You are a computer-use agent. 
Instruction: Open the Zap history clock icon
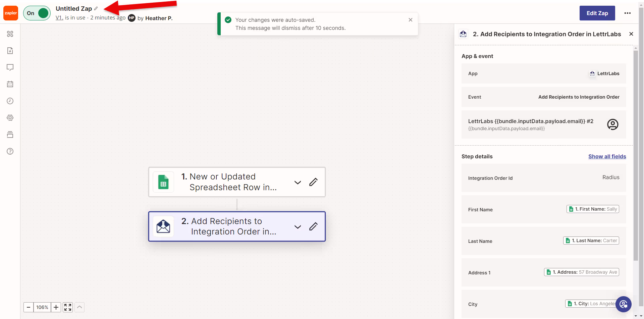pos(10,101)
